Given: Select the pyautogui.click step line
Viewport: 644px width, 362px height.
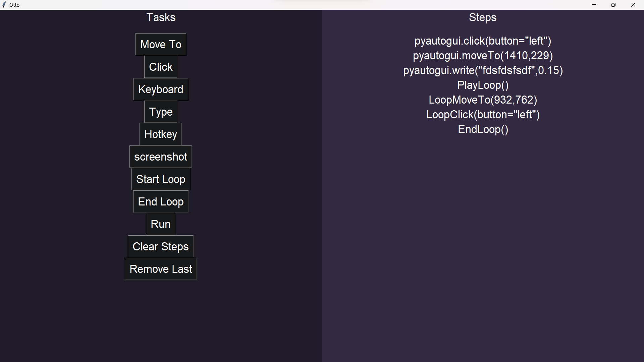Looking at the screenshot, I should (x=483, y=41).
